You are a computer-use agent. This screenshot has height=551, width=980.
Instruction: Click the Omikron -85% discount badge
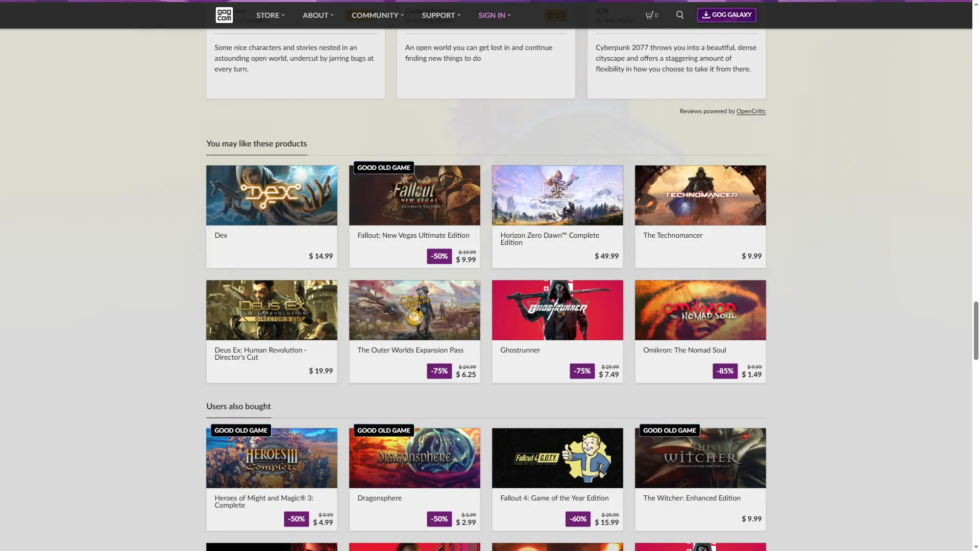725,371
